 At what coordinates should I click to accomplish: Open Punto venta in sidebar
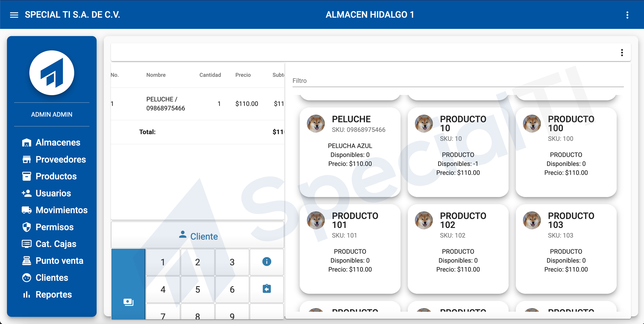pyautogui.click(x=59, y=261)
